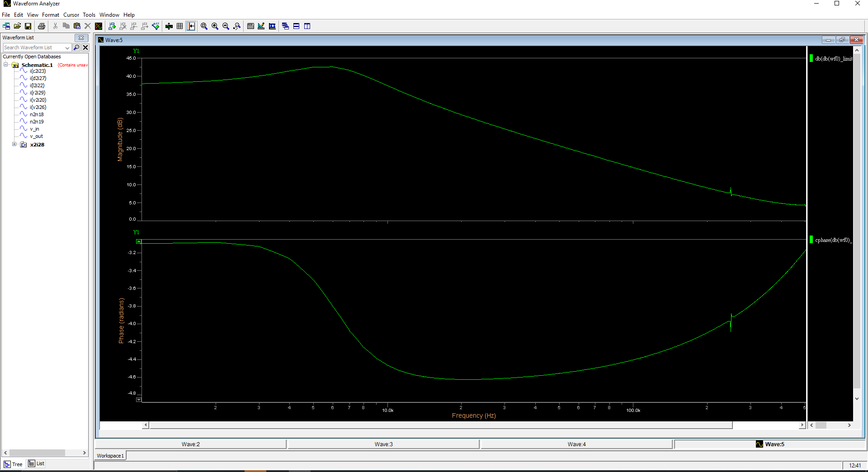Switch to Tree view of waveform list
Screen dimensions: 868x472
tap(13, 464)
